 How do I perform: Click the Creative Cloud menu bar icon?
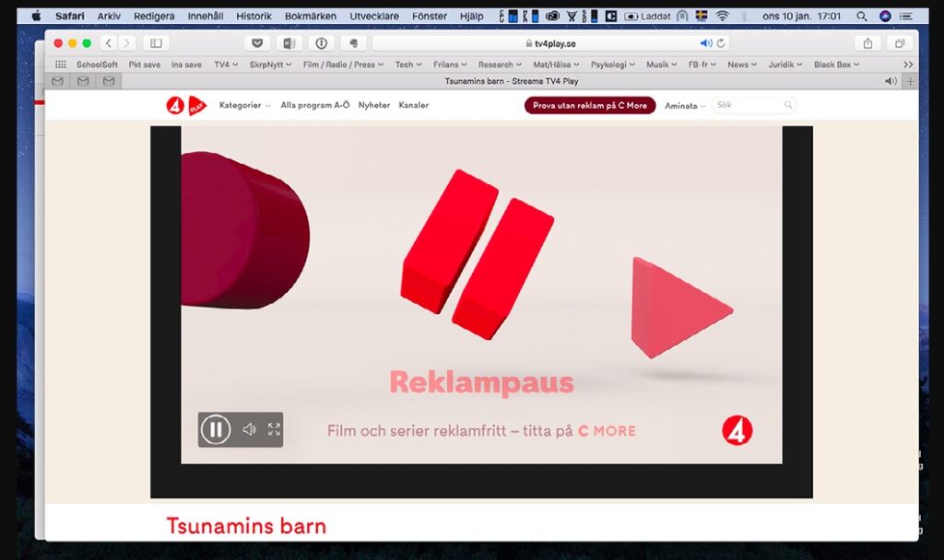552,17
